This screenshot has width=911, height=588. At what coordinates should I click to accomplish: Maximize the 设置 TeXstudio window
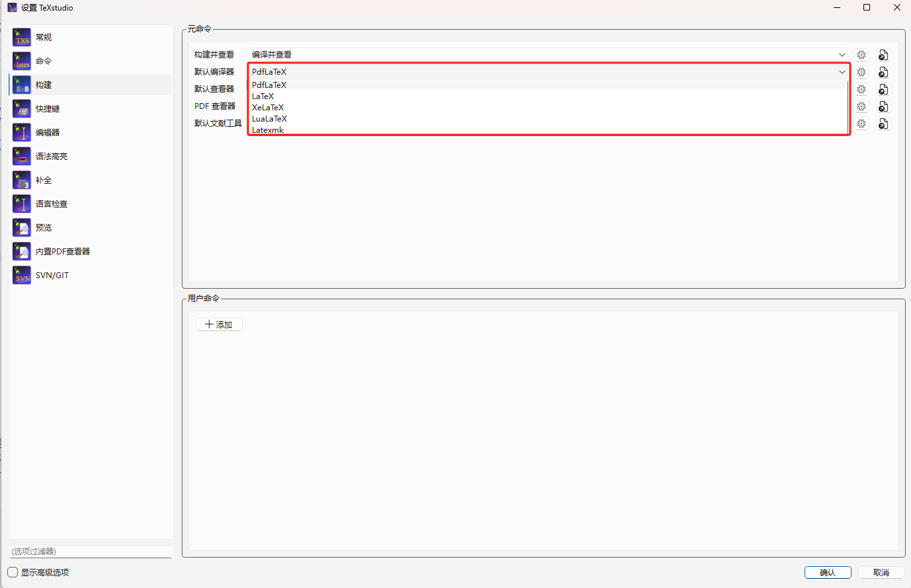click(x=867, y=7)
